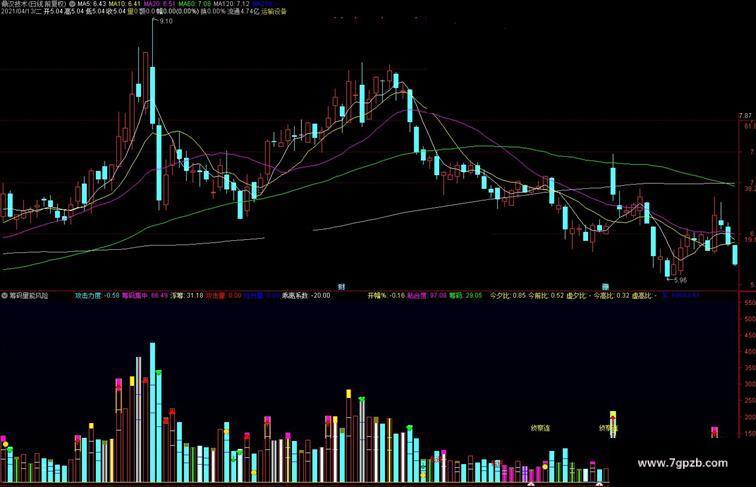Screen dimensions: 756x487
Task: Click the 9.10 high price label
Action: (x=166, y=21)
